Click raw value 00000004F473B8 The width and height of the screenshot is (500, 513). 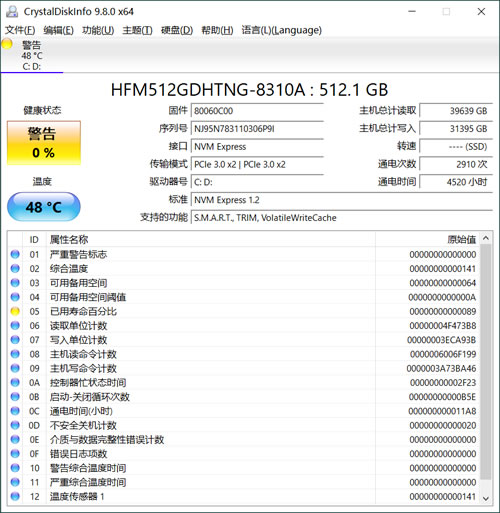pos(443,326)
